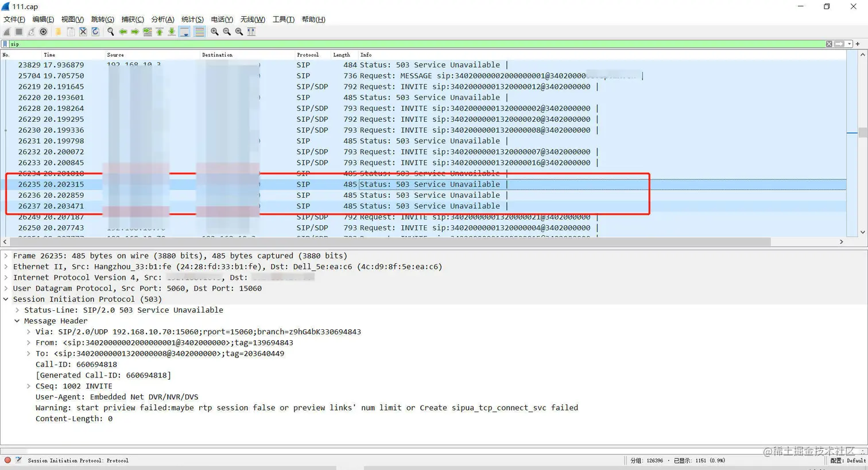Screen dimensions: 868x470
Task: Go to previous packet green left arrow
Action: [x=123, y=32]
